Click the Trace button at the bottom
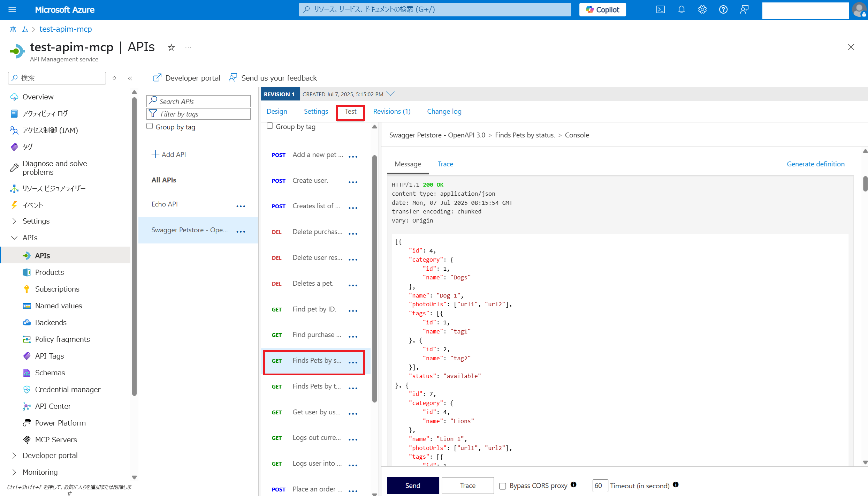The height and width of the screenshot is (496, 868). point(467,486)
